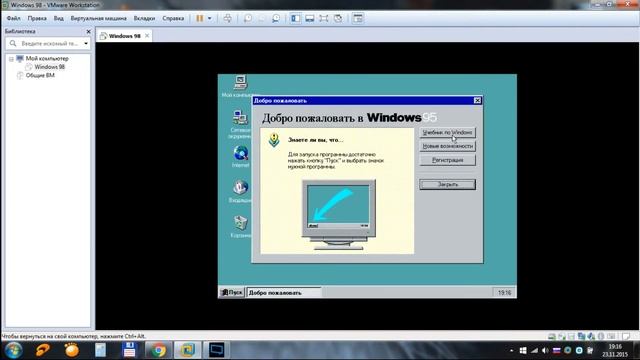The image size is (640, 360).
Task: Switch to the Windows 98 tab
Action: [124, 36]
